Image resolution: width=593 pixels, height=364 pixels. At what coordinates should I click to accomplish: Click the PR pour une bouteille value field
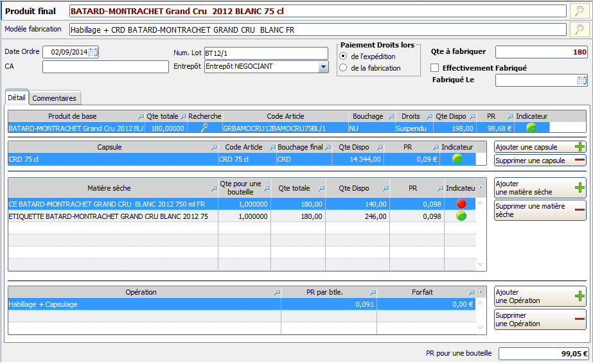pyautogui.click(x=544, y=354)
